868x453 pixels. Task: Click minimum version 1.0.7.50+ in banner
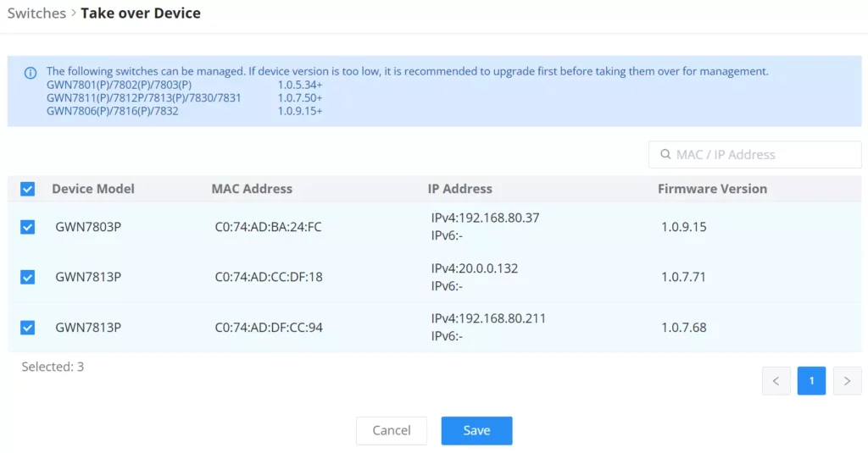click(x=299, y=98)
